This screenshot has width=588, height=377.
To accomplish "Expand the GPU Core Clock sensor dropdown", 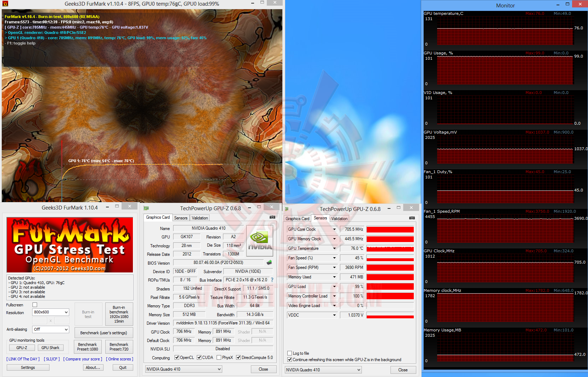I will click(x=334, y=229).
